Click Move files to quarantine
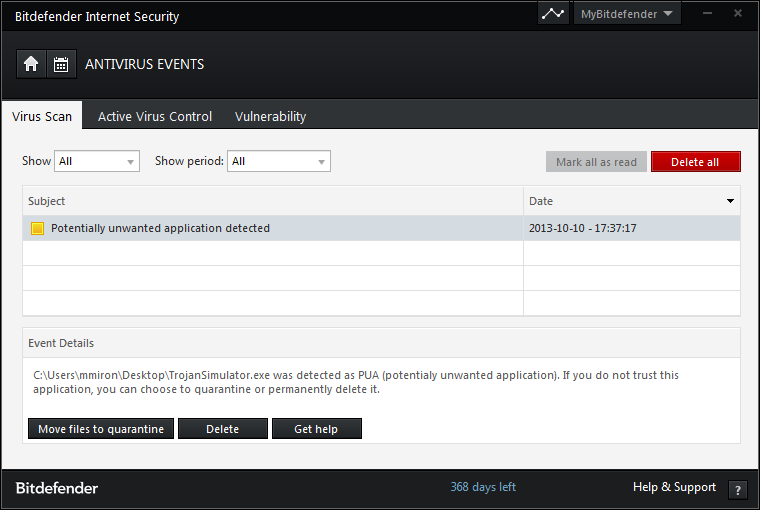 click(x=101, y=429)
